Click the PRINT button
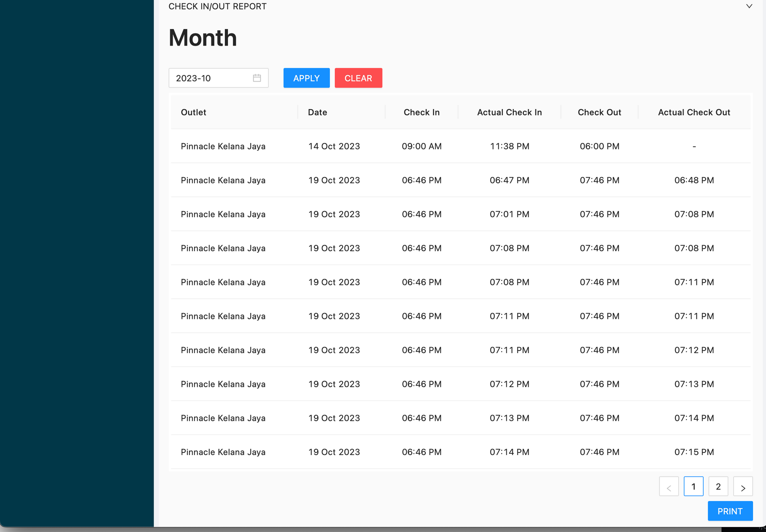766x532 pixels. 730,511
